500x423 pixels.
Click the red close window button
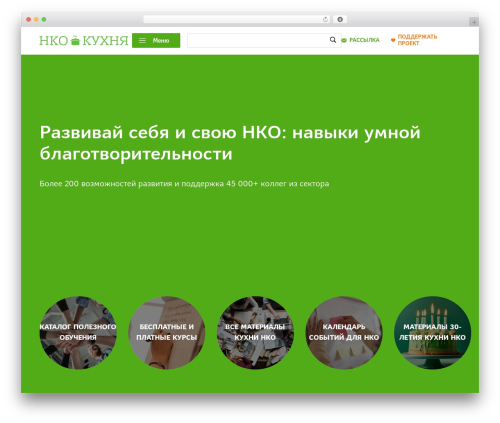point(29,20)
